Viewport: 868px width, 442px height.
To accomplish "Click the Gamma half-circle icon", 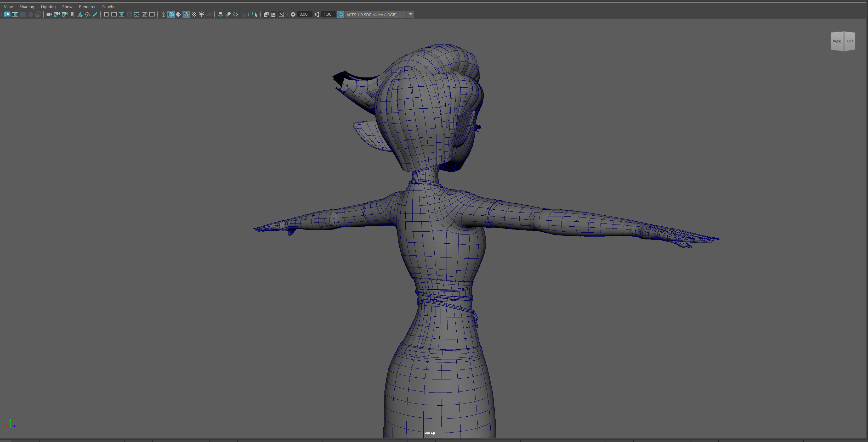I will pyautogui.click(x=317, y=14).
